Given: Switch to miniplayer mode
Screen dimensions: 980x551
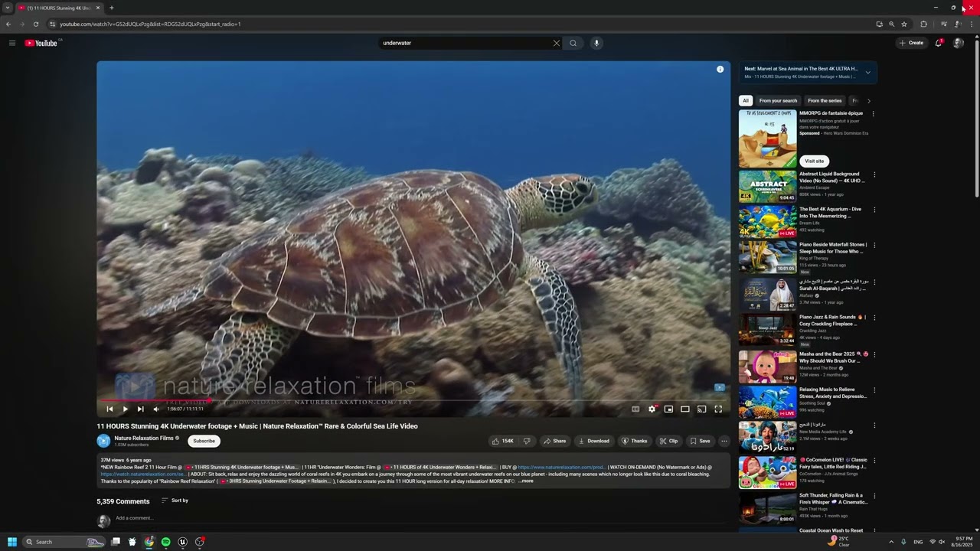Looking at the screenshot, I should coord(668,409).
